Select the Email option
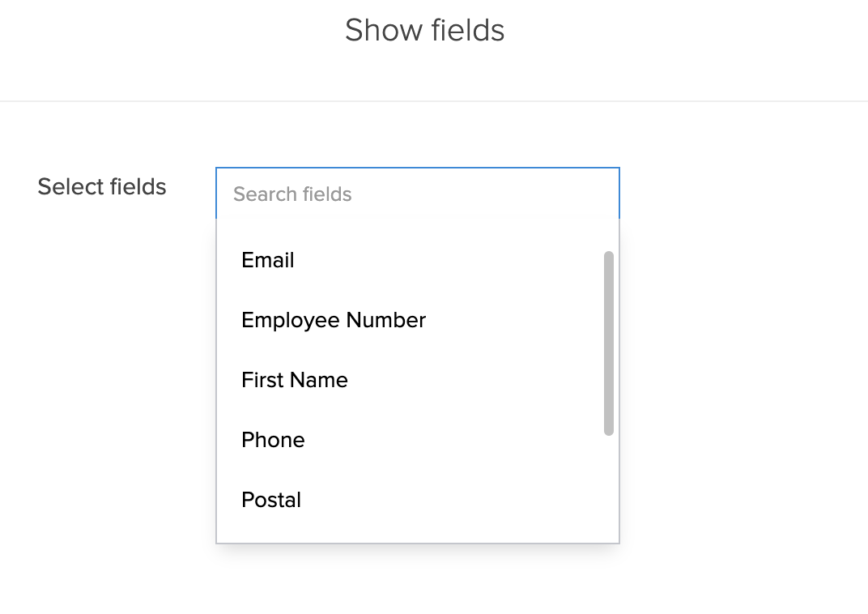Image resolution: width=868 pixels, height=614 pixels. (268, 260)
